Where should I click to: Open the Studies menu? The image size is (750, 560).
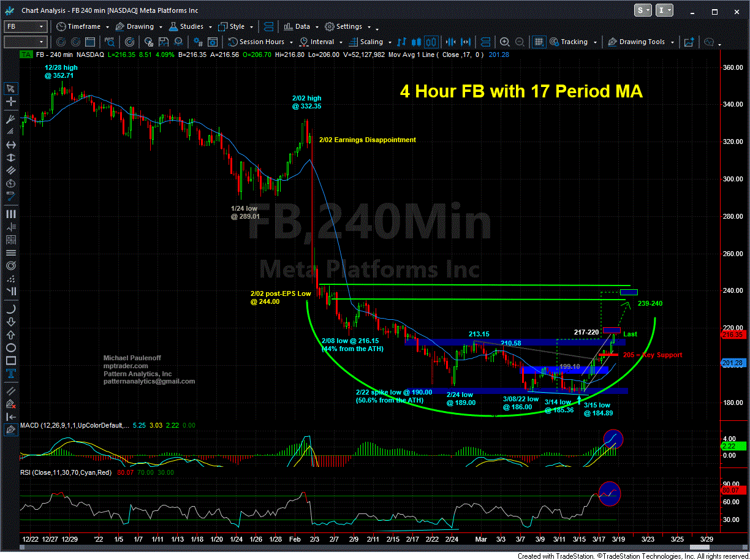[x=189, y=26]
